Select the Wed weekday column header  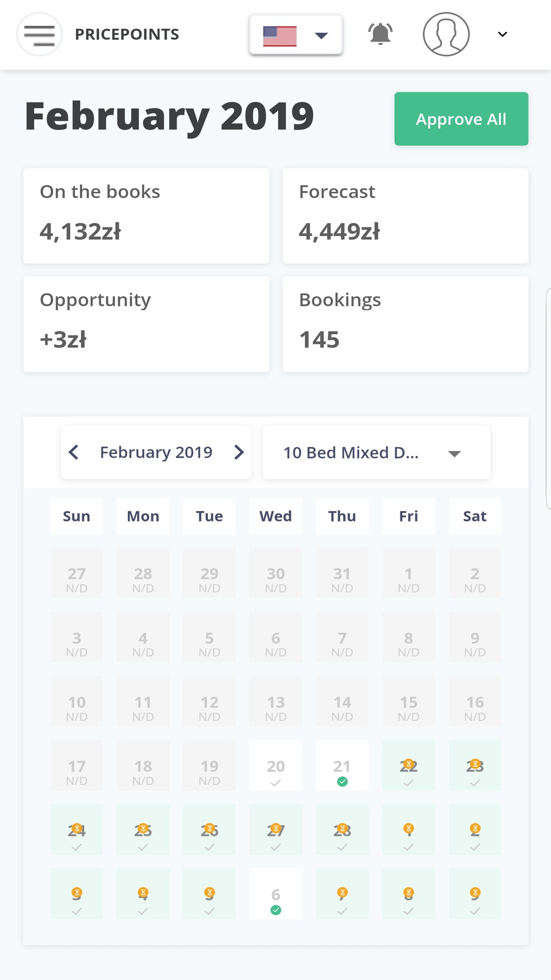[275, 516]
